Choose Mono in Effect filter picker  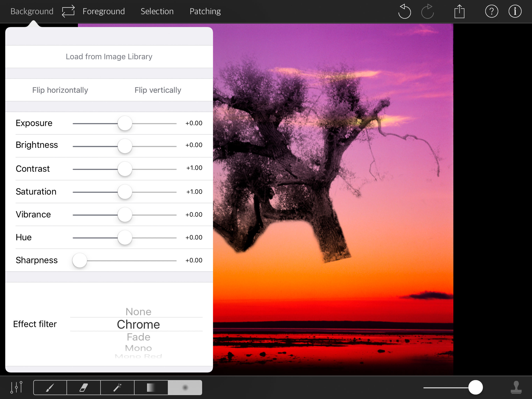click(x=138, y=348)
